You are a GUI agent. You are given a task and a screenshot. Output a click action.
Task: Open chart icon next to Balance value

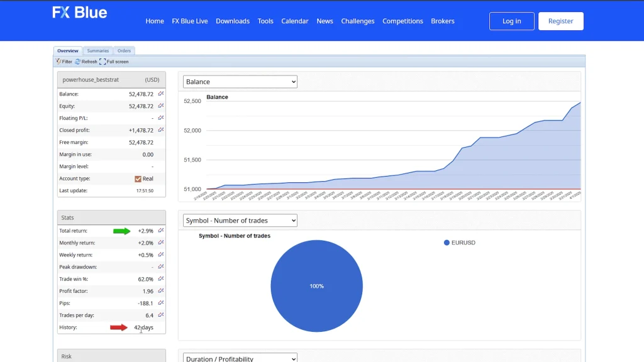tap(161, 94)
